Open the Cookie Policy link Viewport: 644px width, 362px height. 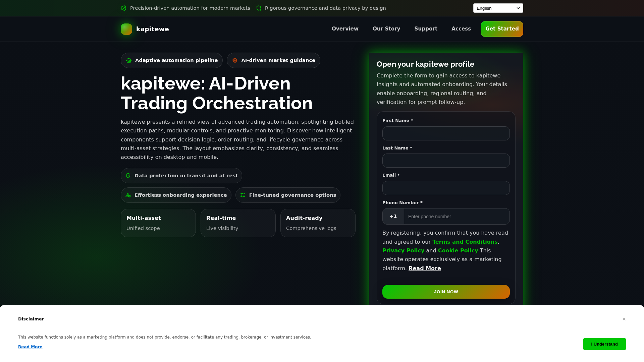point(458,251)
